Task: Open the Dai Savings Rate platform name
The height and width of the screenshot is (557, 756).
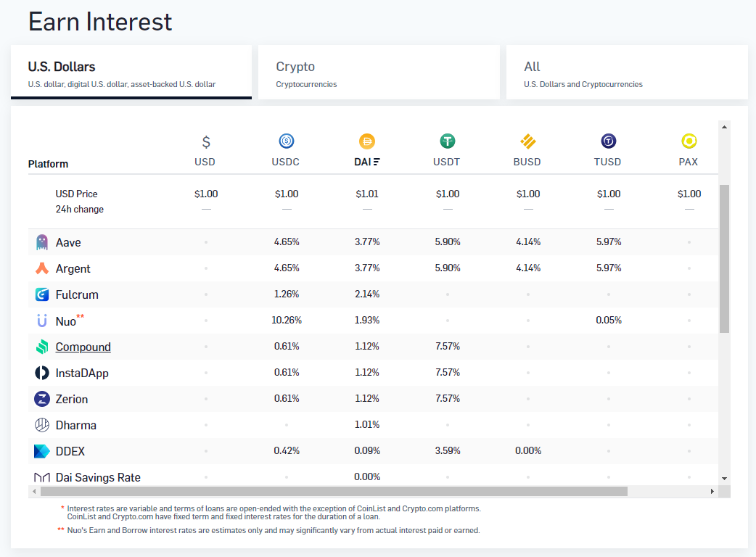Action: [99, 477]
